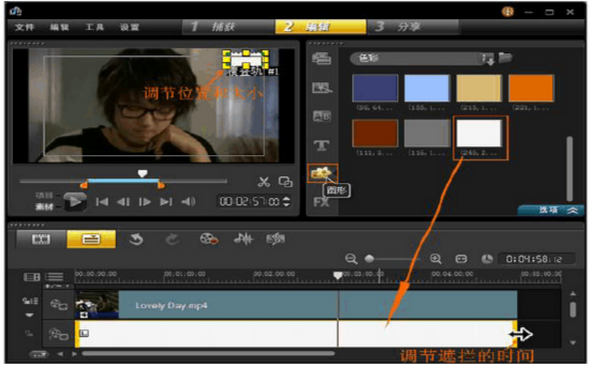Viewport: 591px width, 370px height.
Task: Enlarge the preview window
Action: click(x=285, y=182)
